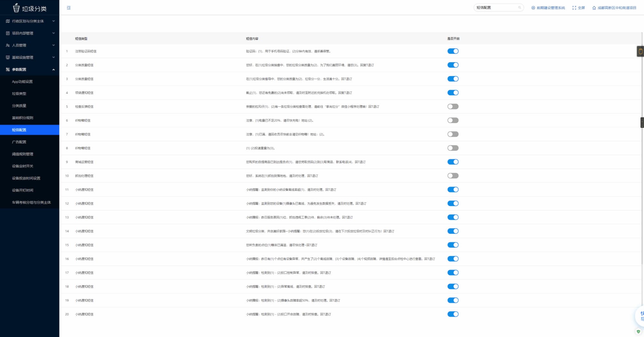The image size is (644, 337).
Task: Click the 人员管理 people icon
Action: click(8, 45)
